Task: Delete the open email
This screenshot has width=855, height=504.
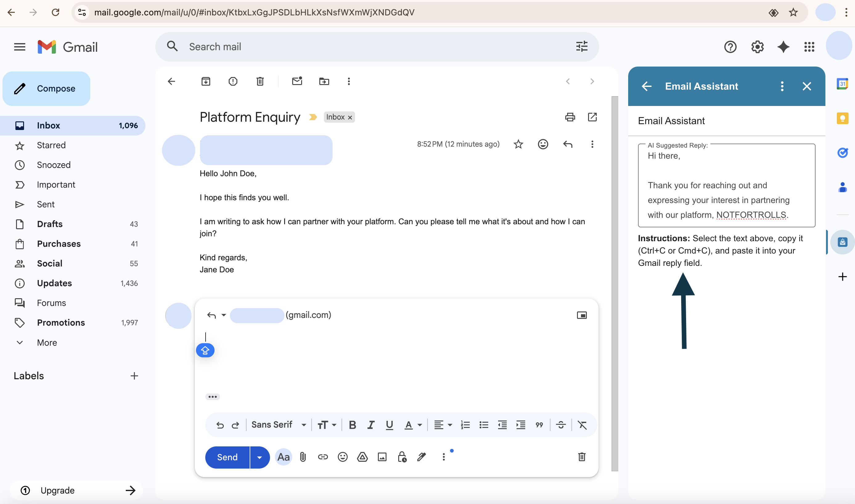Action: click(x=260, y=81)
